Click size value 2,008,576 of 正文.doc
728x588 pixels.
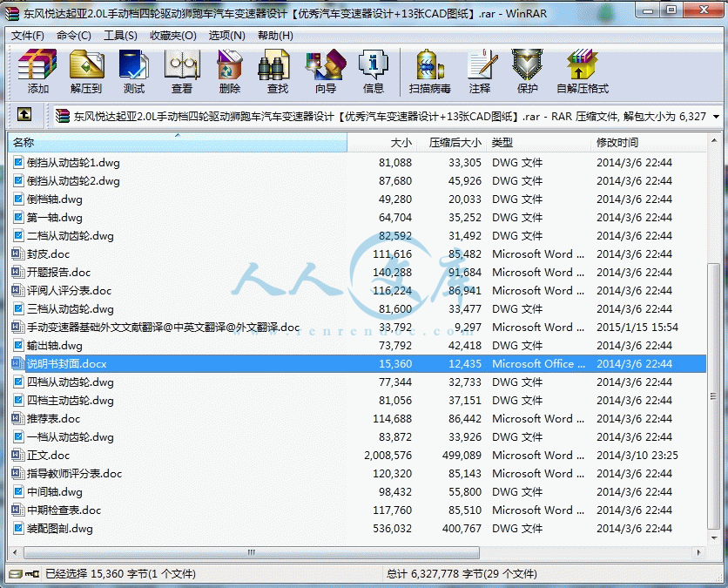(x=388, y=456)
